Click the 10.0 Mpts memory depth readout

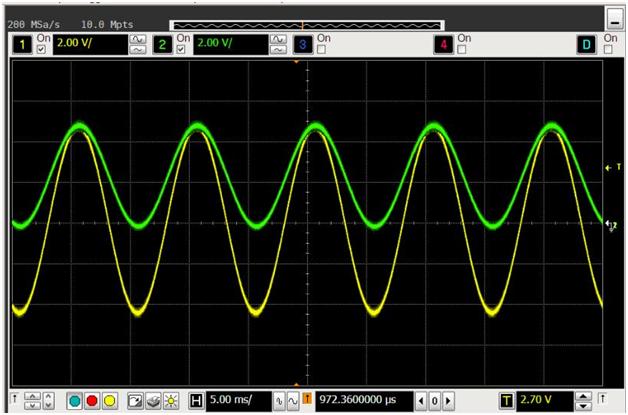(107, 25)
